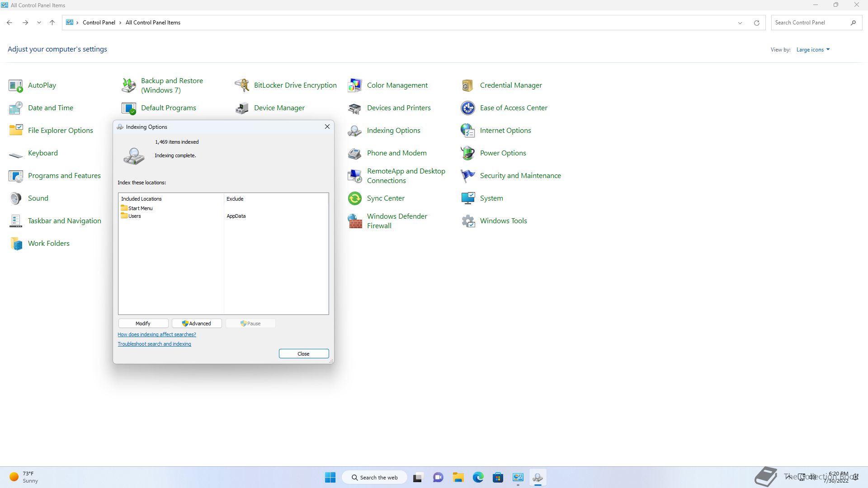The width and height of the screenshot is (868, 488).
Task: Launch Microsoft Edge from taskbar
Action: pos(478,477)
